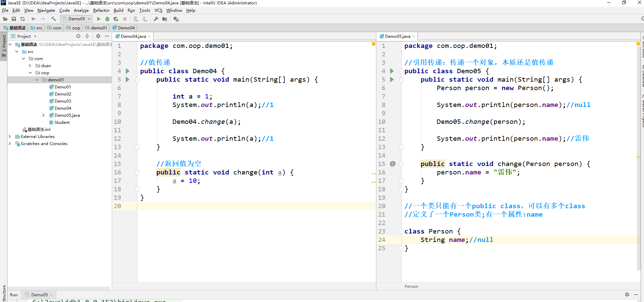The width and height of the screenshot is (644, 302).
Task: Close the Demo05.java editor tab
Action: [414, 36]
